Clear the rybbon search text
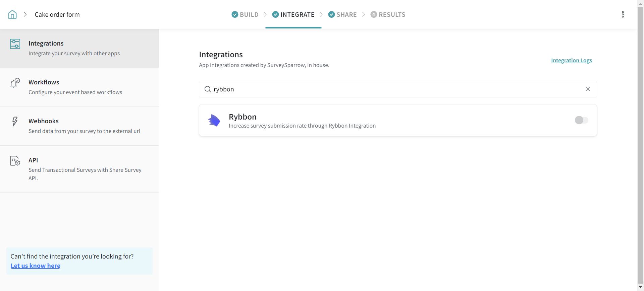 588,89
